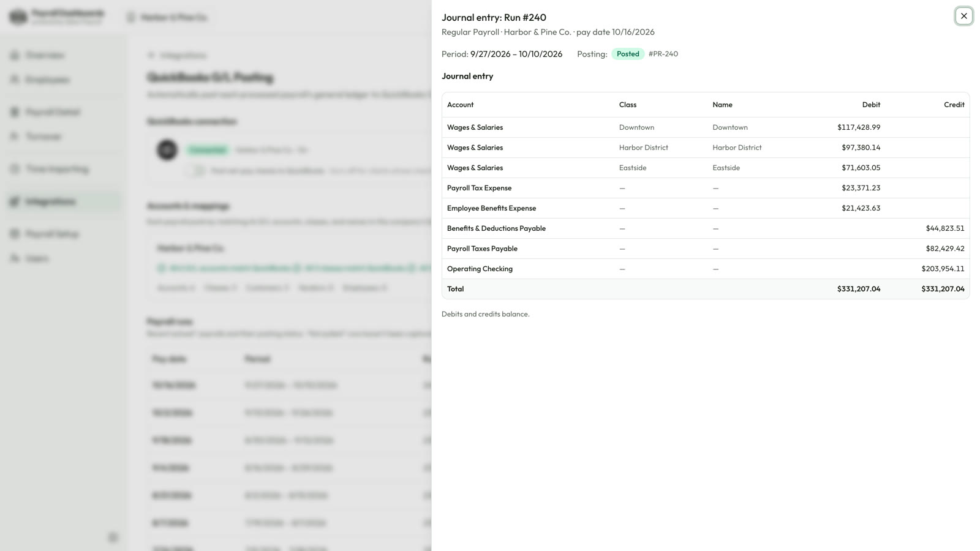Screen dimensions: 980x551
Task: Select the Downtown wages debit $117,428.99
Action: 859,127
